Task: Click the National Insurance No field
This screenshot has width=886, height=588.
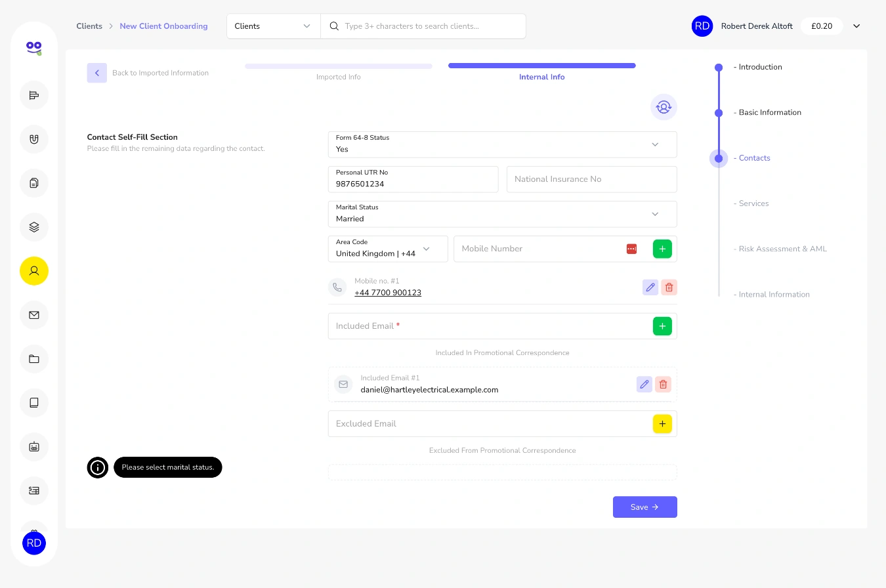Action: point(591,179)
